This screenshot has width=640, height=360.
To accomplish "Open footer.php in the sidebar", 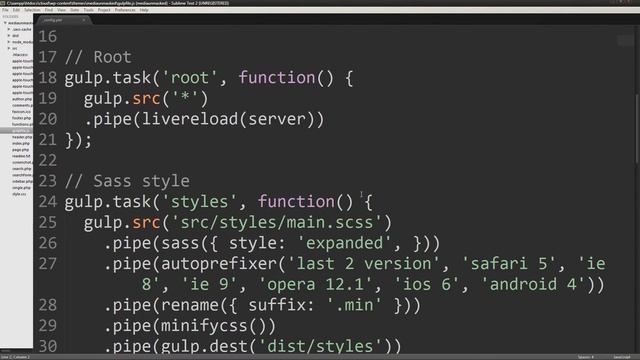I will (x=21, y=118).
